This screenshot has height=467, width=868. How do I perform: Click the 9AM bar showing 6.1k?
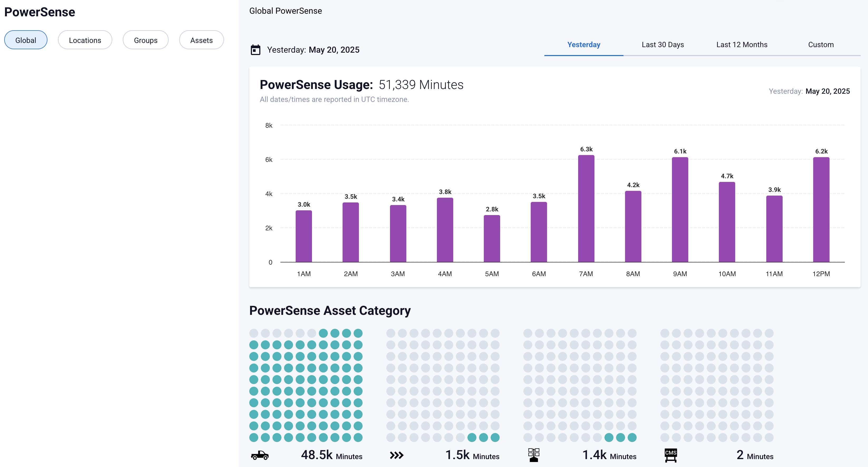680,210
